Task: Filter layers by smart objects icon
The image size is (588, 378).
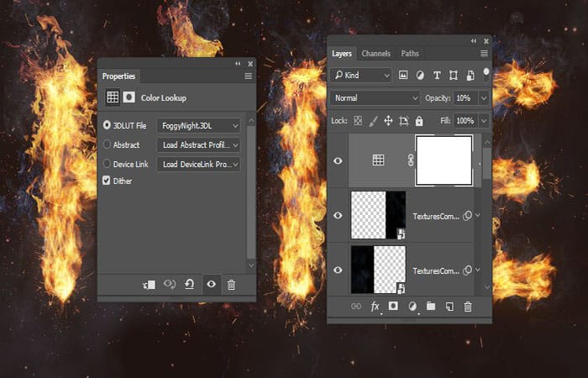Action: tap(470, 76)
